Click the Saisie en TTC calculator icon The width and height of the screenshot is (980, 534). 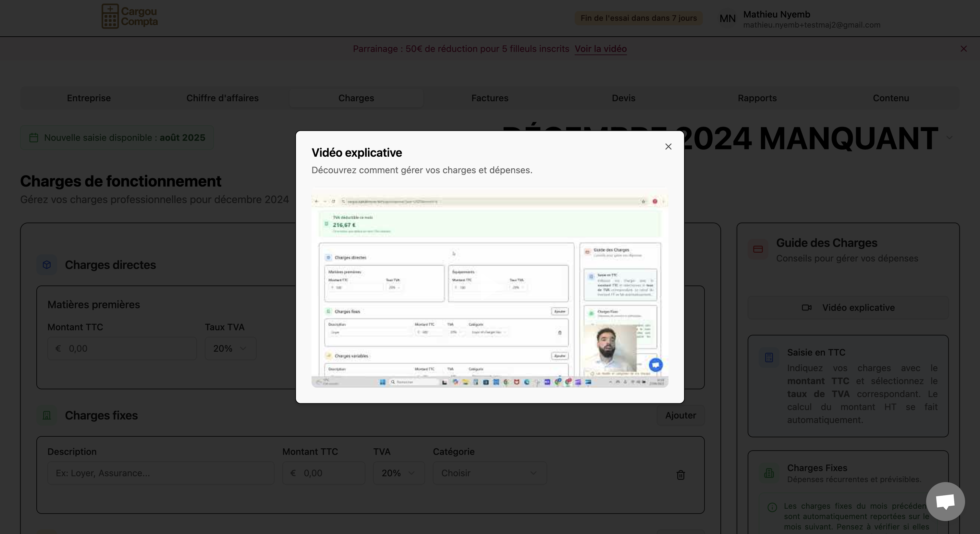point(769,358)
